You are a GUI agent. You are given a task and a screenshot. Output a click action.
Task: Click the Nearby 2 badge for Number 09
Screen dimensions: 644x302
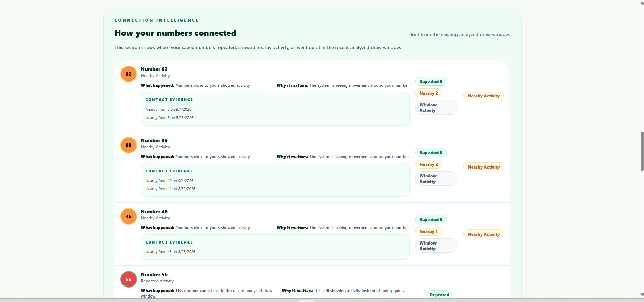pos(429,164)
